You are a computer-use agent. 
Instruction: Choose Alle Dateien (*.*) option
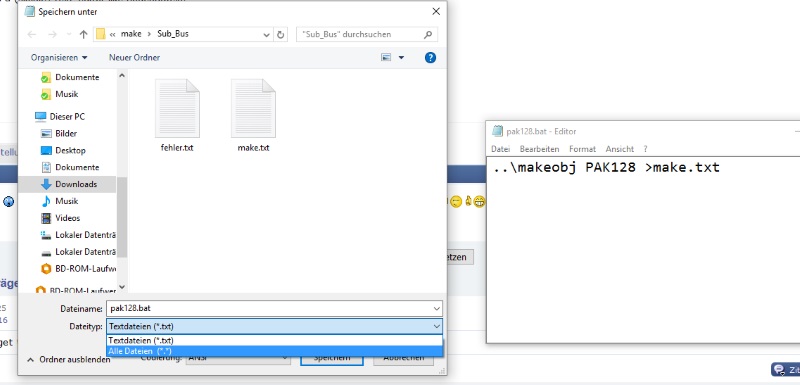(x=274, y=351)
